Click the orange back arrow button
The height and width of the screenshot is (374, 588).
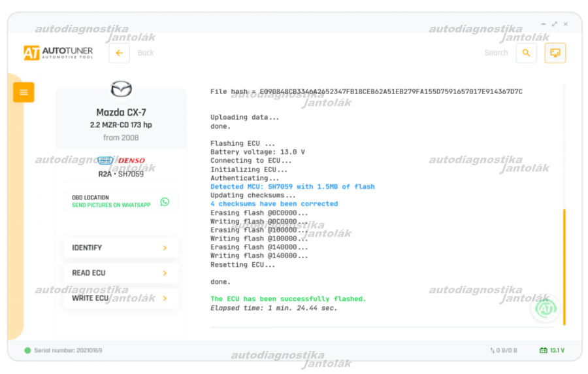[x=120, y=53]
